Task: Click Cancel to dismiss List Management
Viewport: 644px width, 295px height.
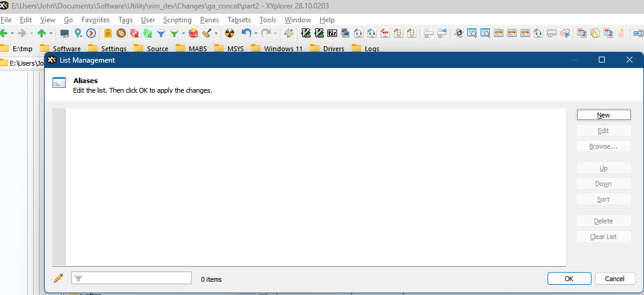Action: (614, 279)
